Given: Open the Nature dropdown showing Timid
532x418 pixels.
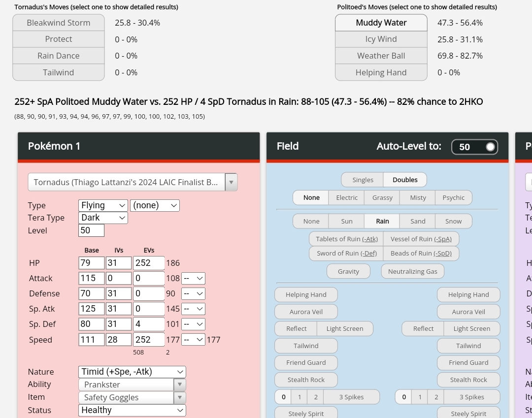Looking at the screenshot, I should pos(132,372).
